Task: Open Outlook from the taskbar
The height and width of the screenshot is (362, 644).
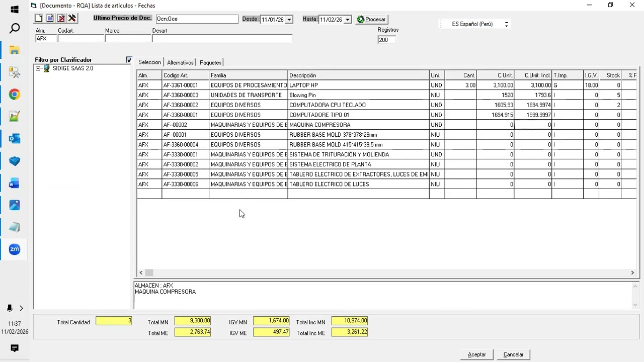Action: pos(15,138)
